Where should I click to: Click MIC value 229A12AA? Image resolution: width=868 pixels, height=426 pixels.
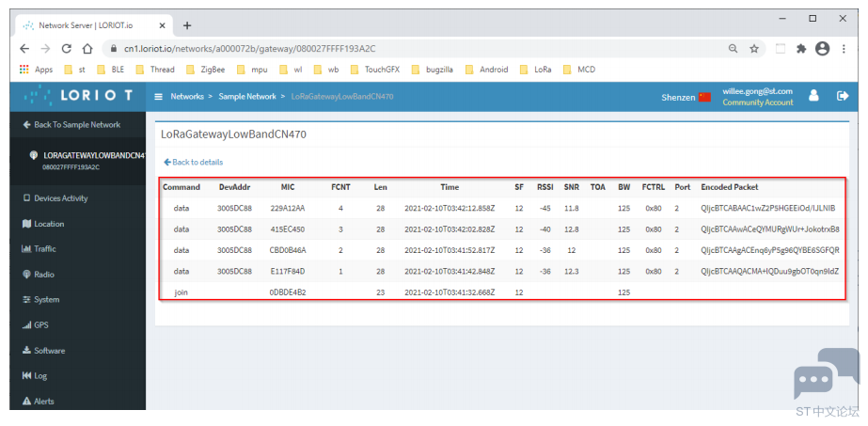[288, 208]
